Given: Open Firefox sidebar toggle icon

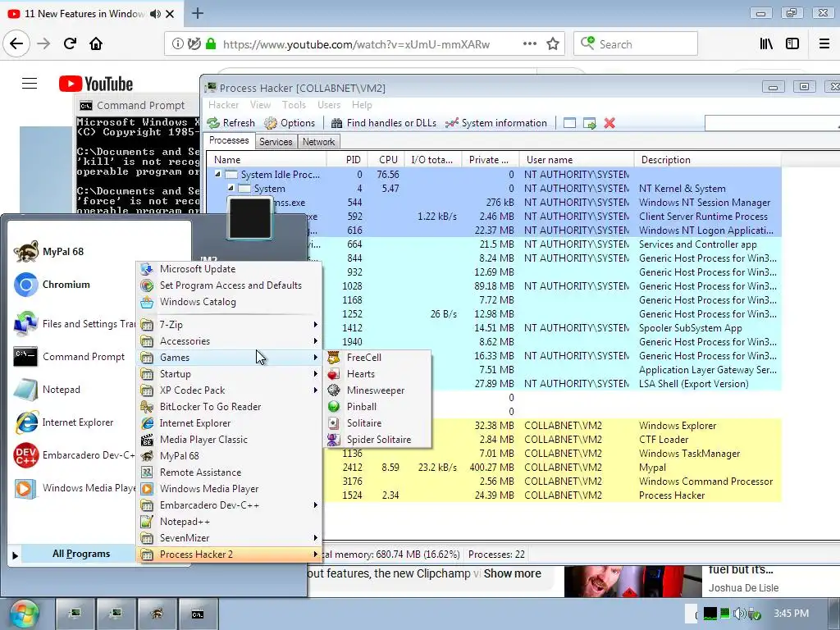Looking at the screenshot, I should tap(792, 44).
